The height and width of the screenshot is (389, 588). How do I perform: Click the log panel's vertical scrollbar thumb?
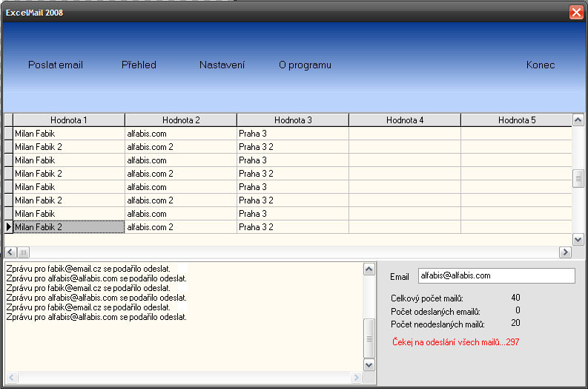pyautogui.click(x=369, y=339)
